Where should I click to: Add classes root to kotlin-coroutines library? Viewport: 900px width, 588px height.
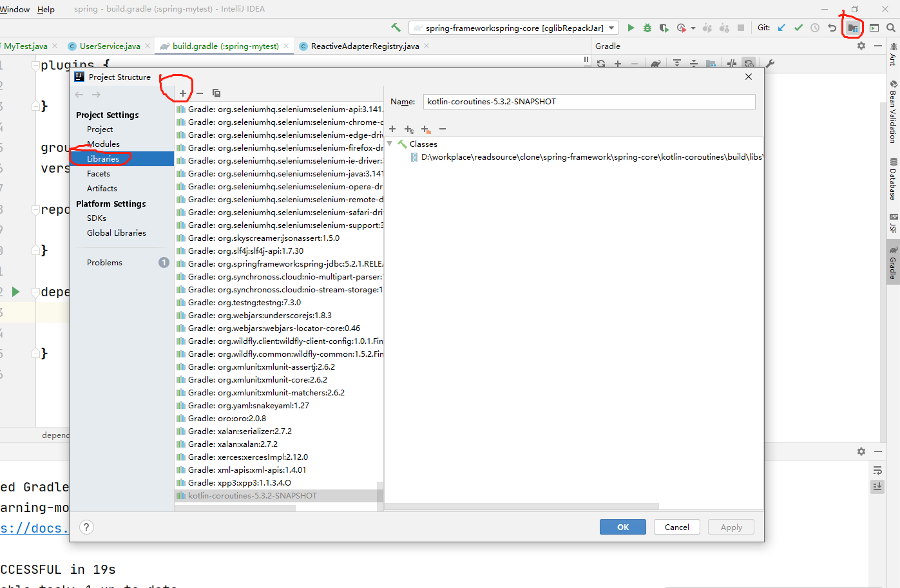392,129
